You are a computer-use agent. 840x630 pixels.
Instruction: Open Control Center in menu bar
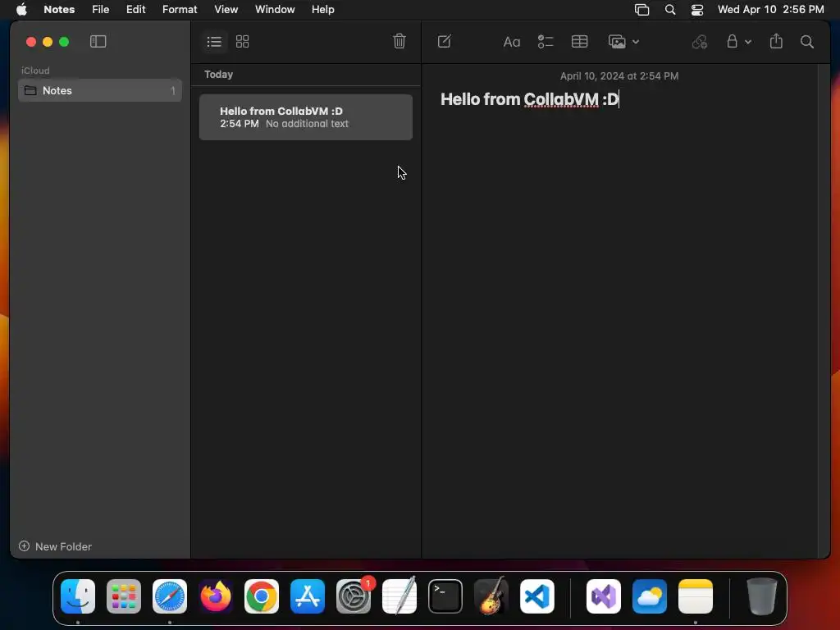pos(697,10)
